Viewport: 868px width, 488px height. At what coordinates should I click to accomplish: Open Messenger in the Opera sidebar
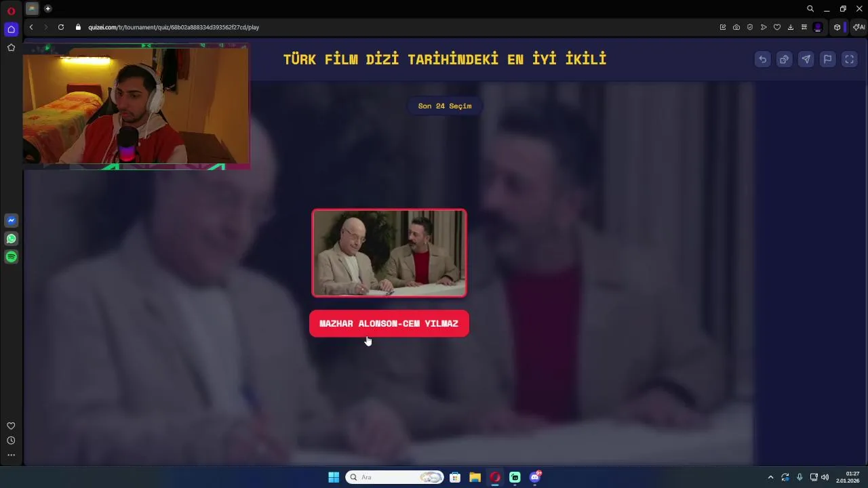click(x=11, y=220)
